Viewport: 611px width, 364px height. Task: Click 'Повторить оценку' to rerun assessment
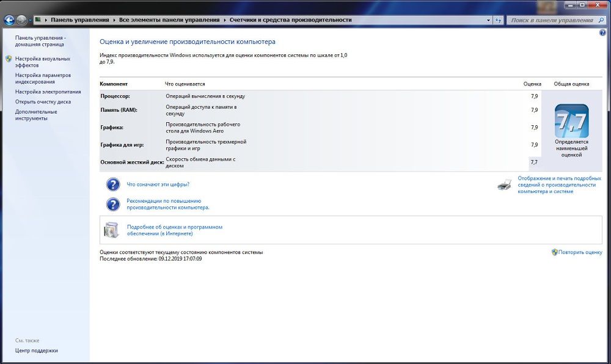tap(580, 252)
